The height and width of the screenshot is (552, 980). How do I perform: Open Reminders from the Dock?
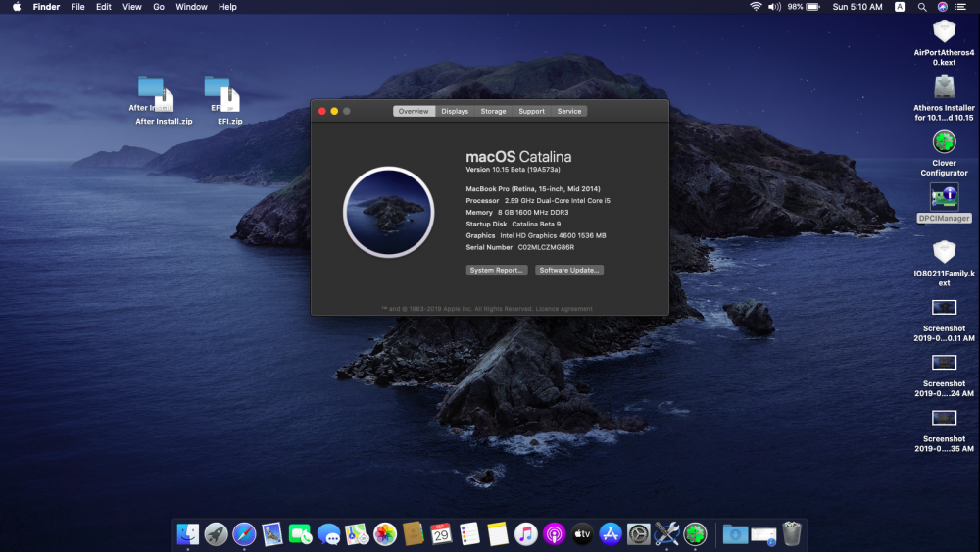tap(469, 534)
